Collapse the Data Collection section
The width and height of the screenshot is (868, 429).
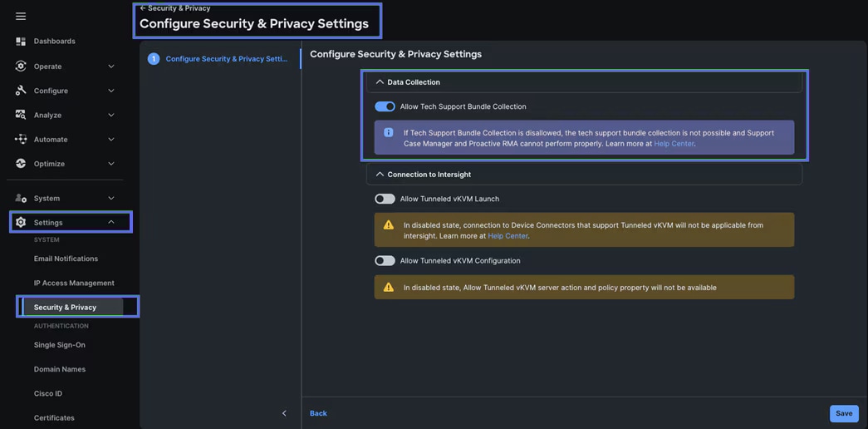pyautogui.click(x=380, y=82)
